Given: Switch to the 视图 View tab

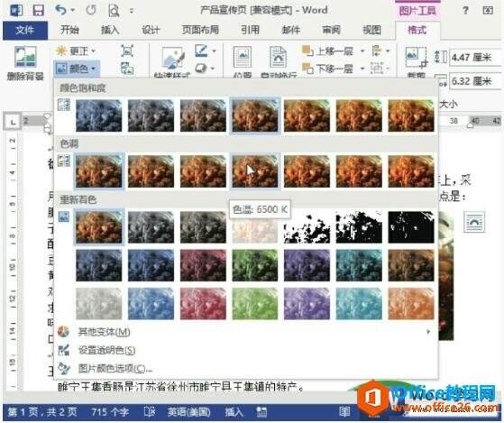Looking at the screenshot, I should [x=371, y=31].
